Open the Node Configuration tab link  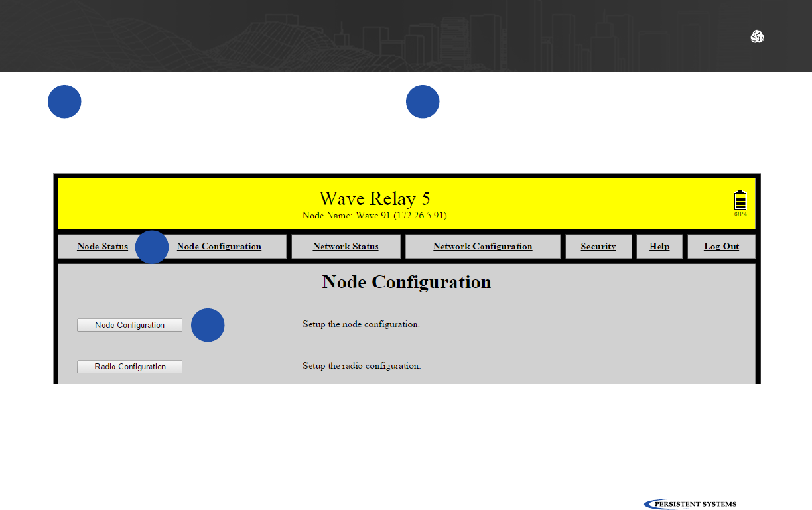pyautogui.click(x=219, y=247)
